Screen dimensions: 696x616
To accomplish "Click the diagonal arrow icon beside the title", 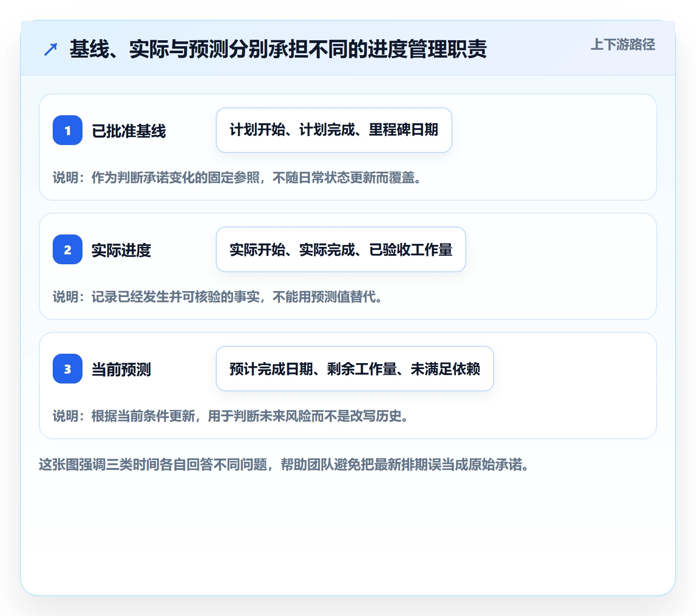I will point(51,49).
